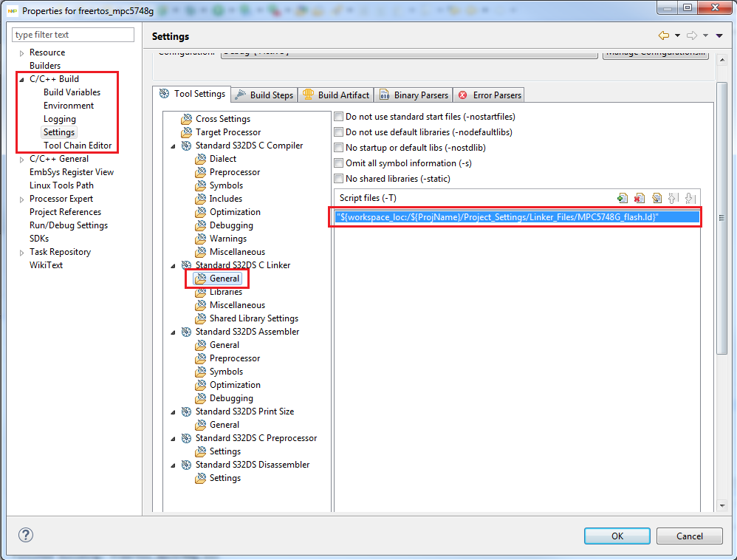Screen dimensions: 737x560
Task: Switch to Build Artifact tab
Action: tap(336, 95)
